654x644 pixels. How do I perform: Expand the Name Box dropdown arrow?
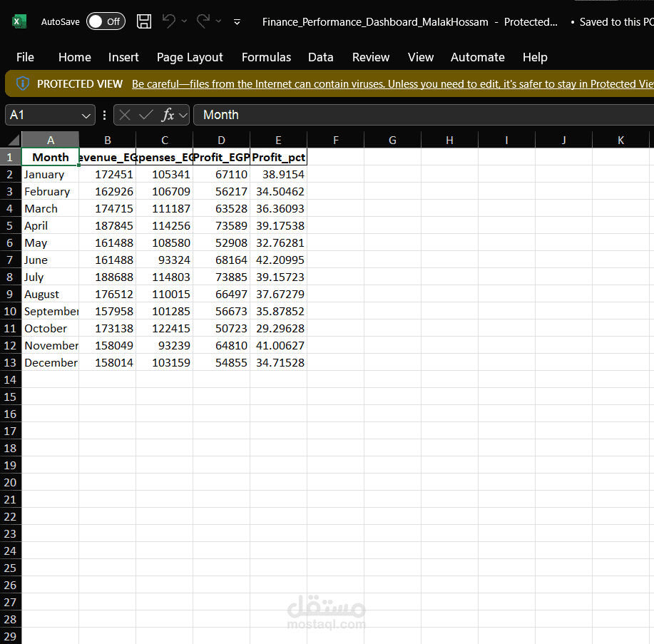86,116
